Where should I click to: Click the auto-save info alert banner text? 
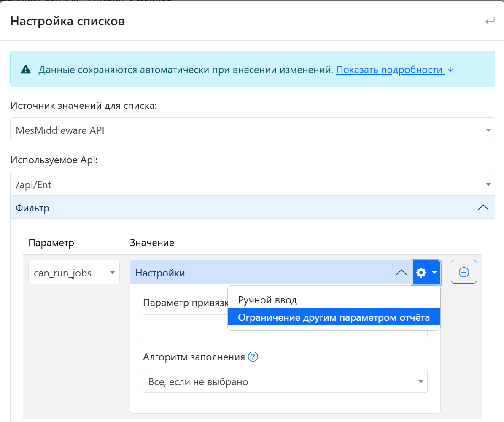[x=186, y=70]
